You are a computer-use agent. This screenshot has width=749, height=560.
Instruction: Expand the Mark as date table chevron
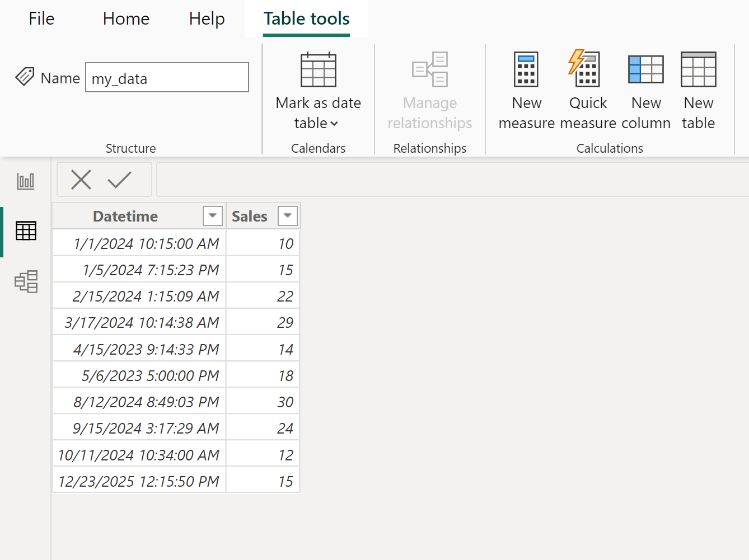point(335,124)
